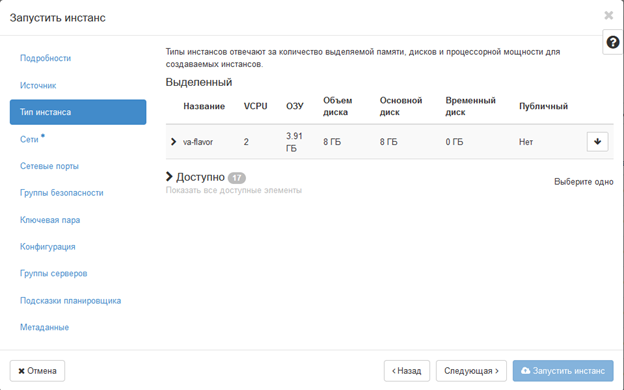Expand the va-flavor row details chevron
The image size is (624, 390).
tap(173, 142)
